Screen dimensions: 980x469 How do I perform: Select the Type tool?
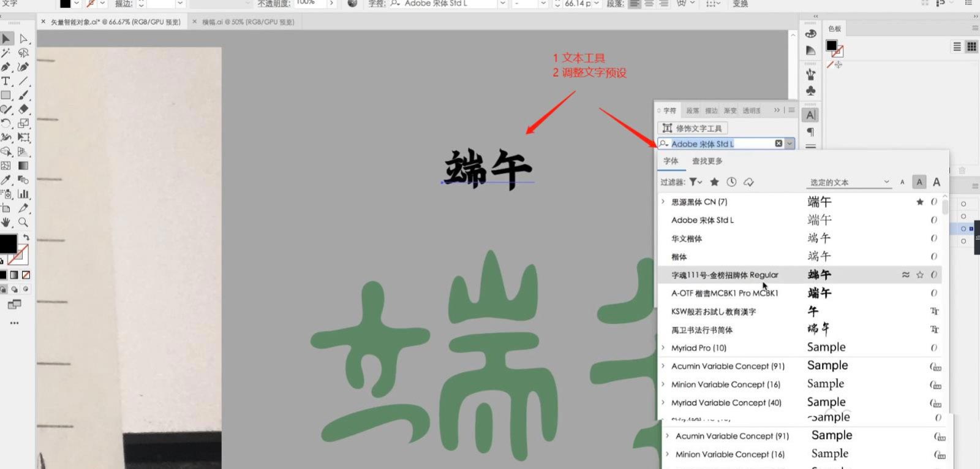(6, 81)
